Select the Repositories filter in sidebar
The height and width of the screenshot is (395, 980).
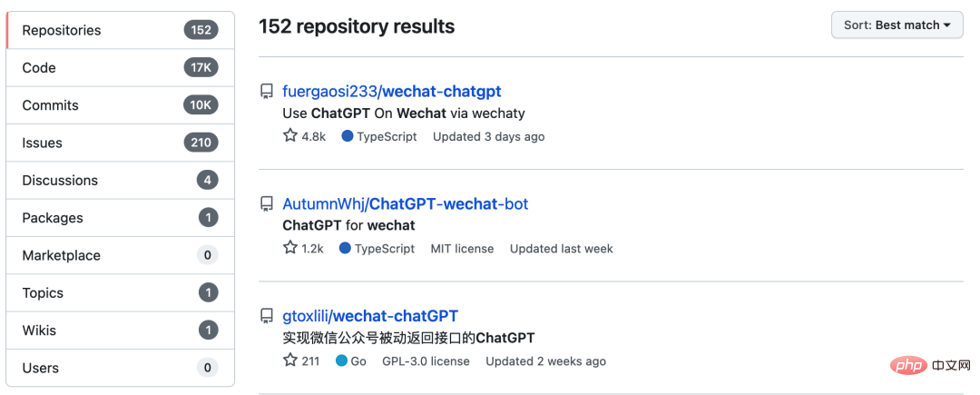[121, 30]
